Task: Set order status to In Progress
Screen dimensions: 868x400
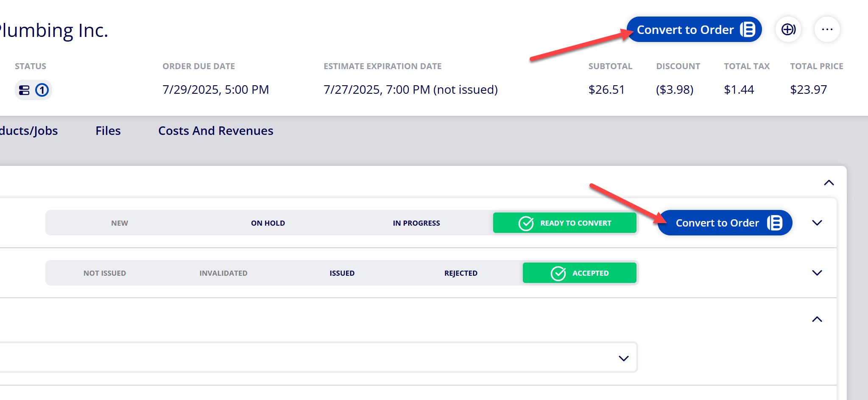Action: click(416, 223)
